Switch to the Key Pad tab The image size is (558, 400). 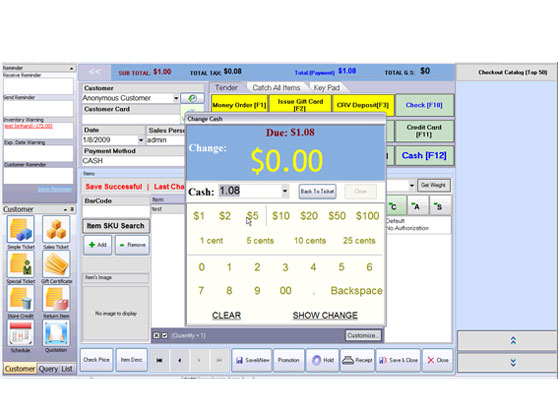click(326, 88)
